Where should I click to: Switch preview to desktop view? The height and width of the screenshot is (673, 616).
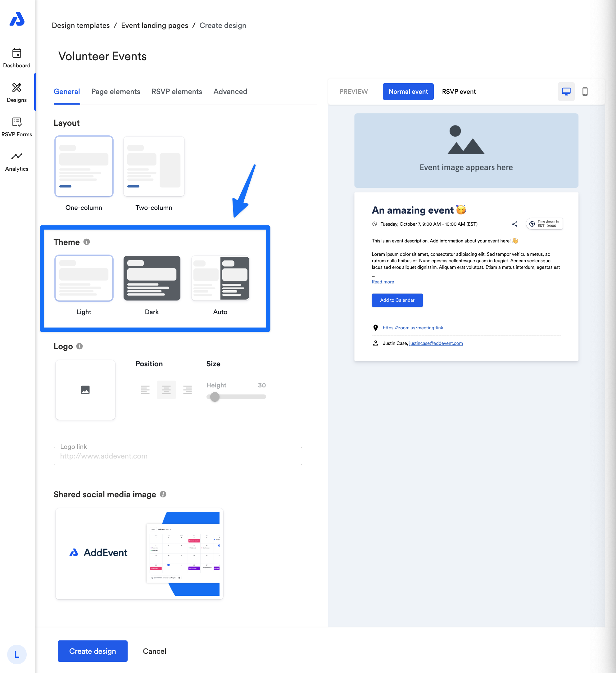(x=566, y=92)
